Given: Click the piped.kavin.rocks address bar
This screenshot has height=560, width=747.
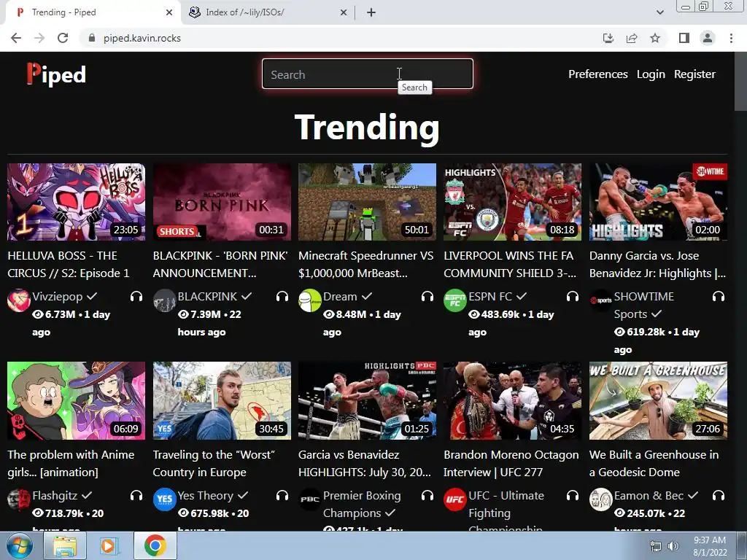Looking at the screenshot, I should click(142, 38).
